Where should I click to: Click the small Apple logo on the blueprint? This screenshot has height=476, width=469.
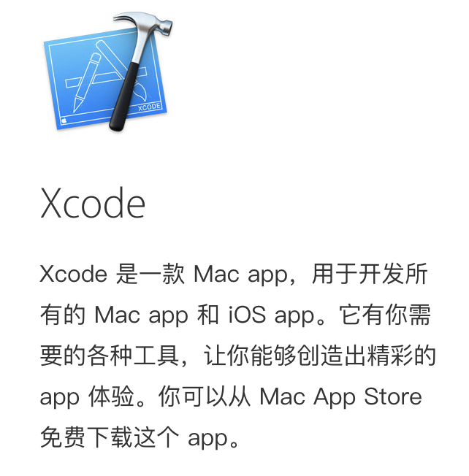(64, 120)
